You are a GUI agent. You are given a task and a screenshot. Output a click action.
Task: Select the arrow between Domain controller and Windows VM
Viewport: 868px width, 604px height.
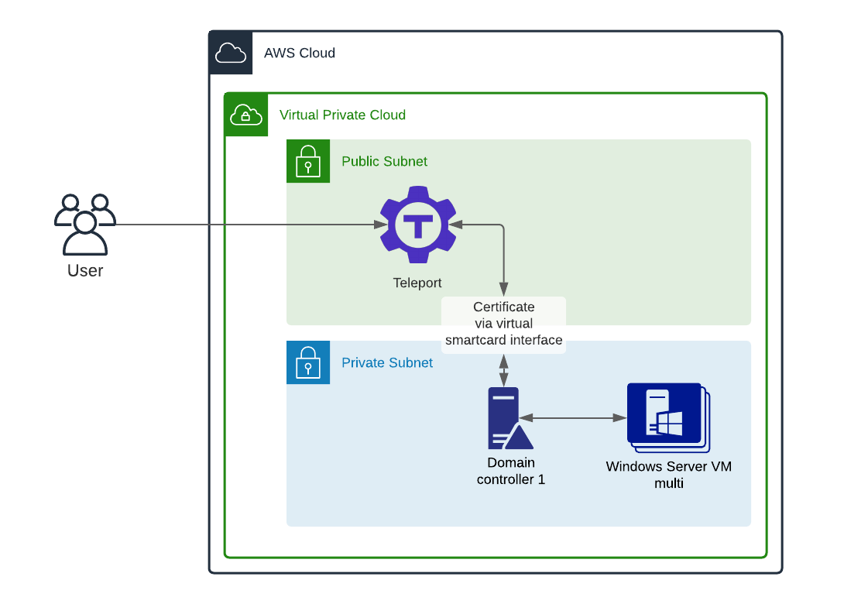pos(573,418)
